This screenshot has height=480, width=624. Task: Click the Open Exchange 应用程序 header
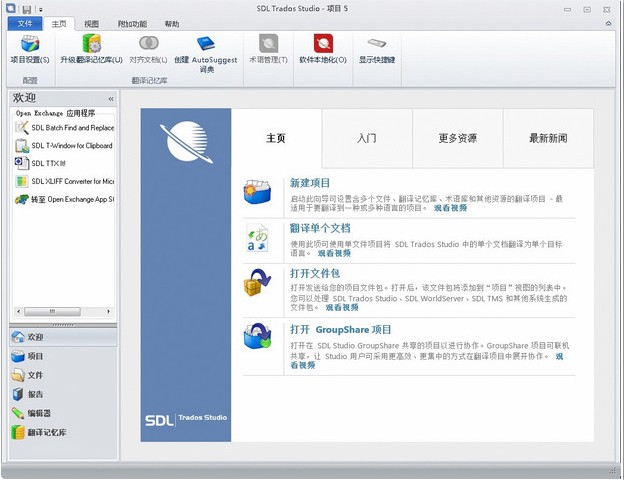point(56,113)
